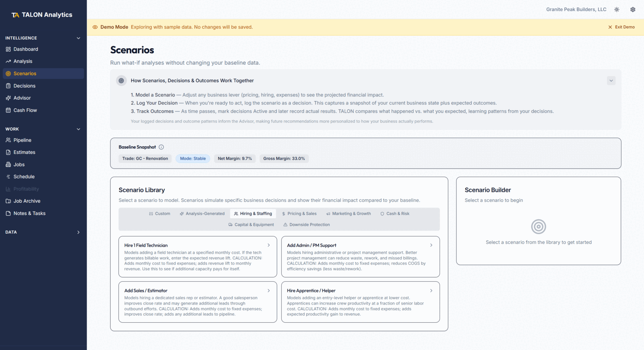Screen dimensions: 644x350
Task: Toggle light/dark theme sun icon
Action: pos(617,9)
